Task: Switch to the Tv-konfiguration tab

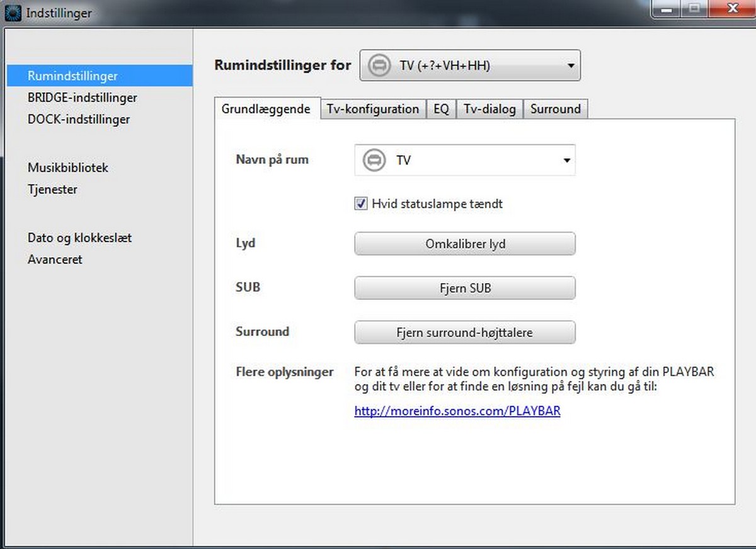Action: 373,109
